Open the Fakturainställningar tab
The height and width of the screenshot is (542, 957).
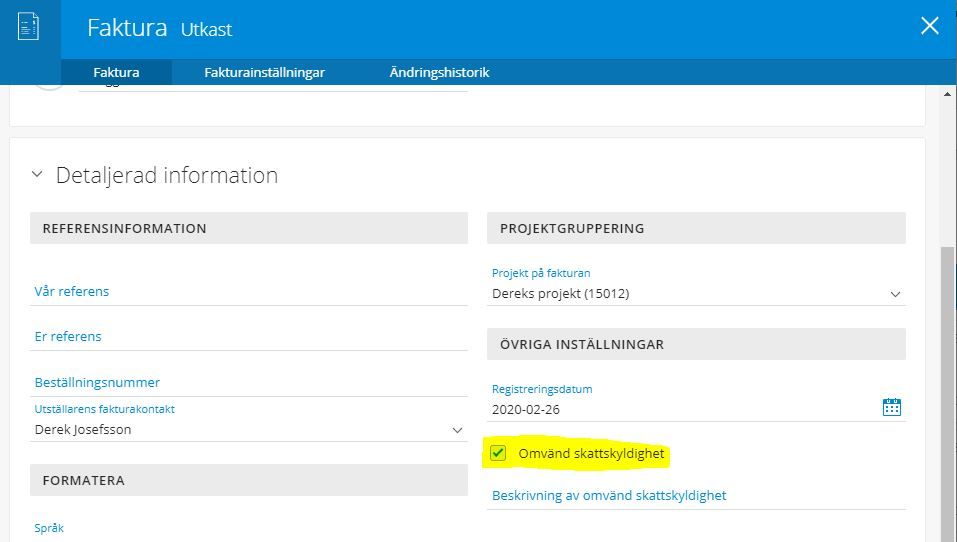pyautogui.click(x=264, y=72)
